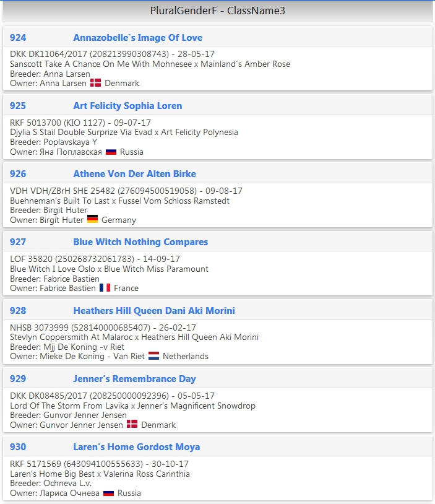Click registration line DKK DK08485/2017
The width and height of the screenshot is (435, 504).
(x=112, y=396)
